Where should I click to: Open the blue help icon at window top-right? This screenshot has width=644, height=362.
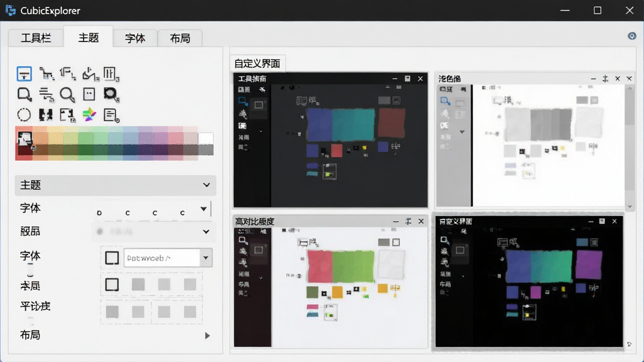631,36
